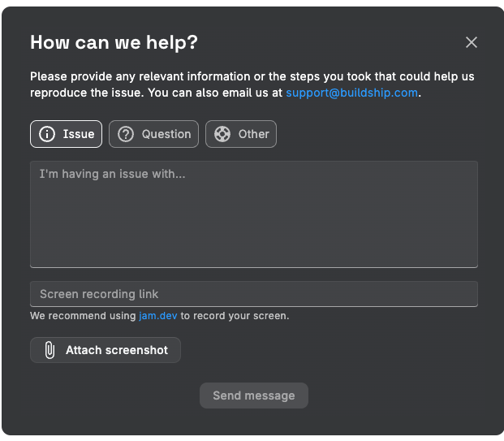Close the help dialog with the X
This screenshot has height=441, width=504.
point(472,42)
